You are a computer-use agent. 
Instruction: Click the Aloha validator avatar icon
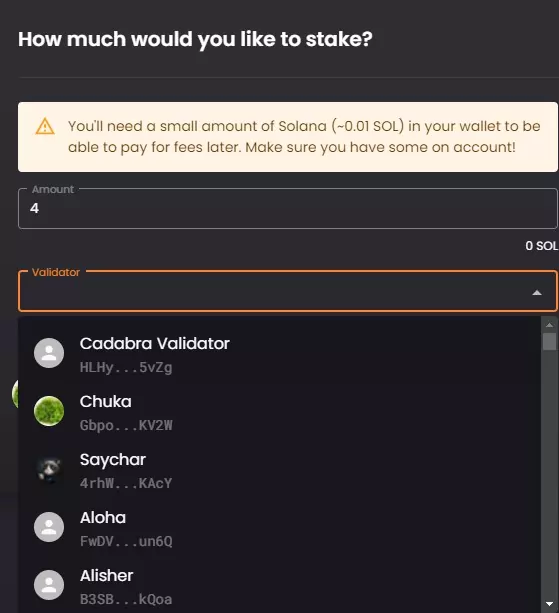pyautogui.click(x=49, y=527)
